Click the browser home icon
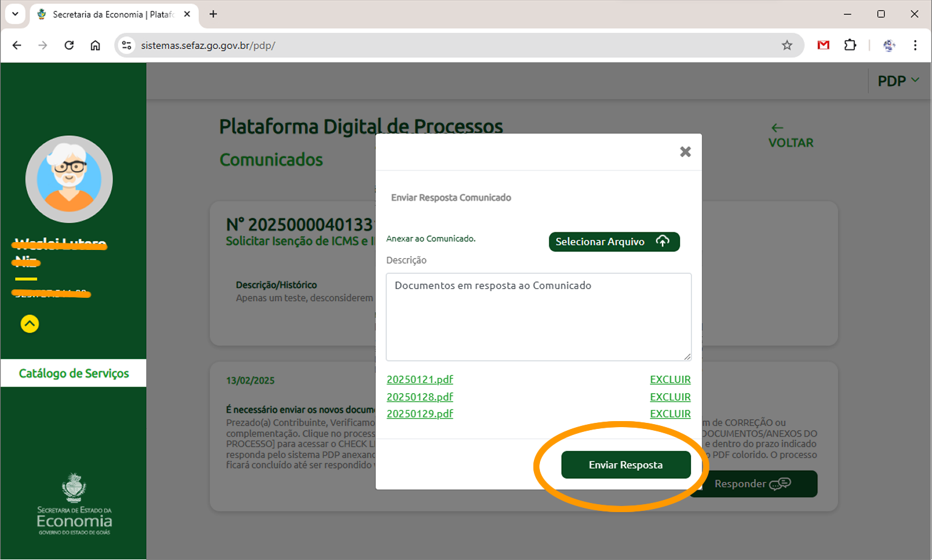 click(x=95, y=45)
